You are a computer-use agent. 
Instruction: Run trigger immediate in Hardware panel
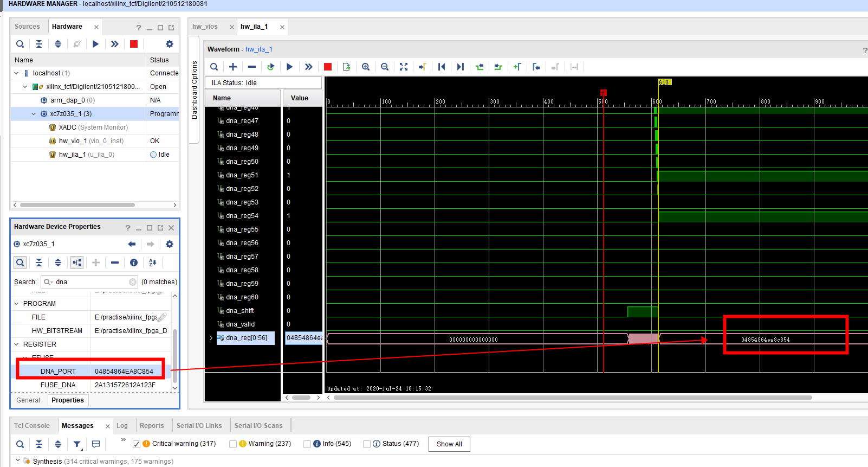tap(115, 44)
